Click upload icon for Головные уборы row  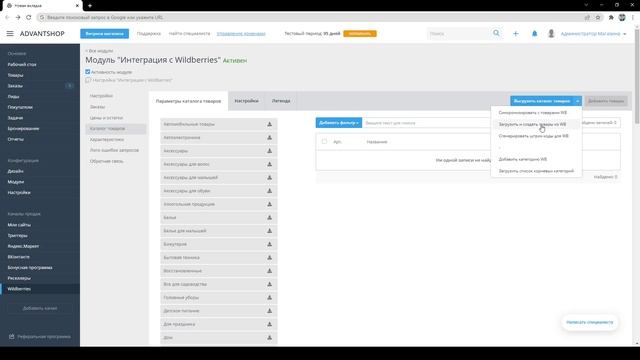[x=269, y=298]
